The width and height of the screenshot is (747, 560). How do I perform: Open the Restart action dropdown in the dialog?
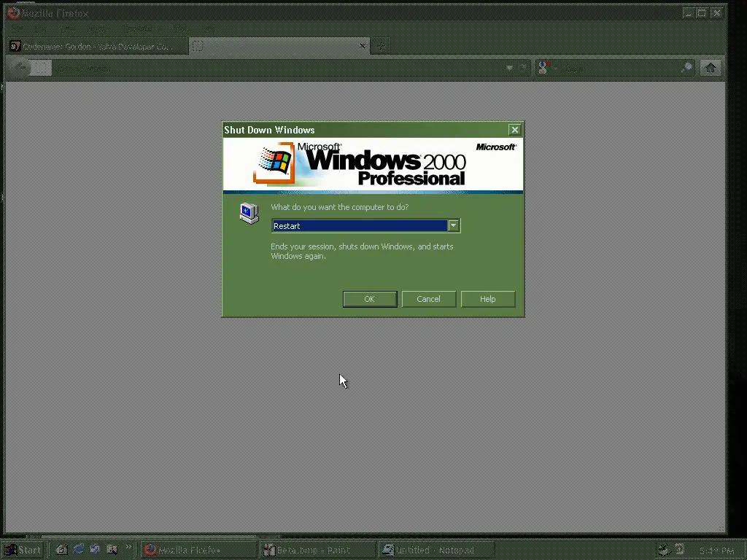(x=454, y=225)
